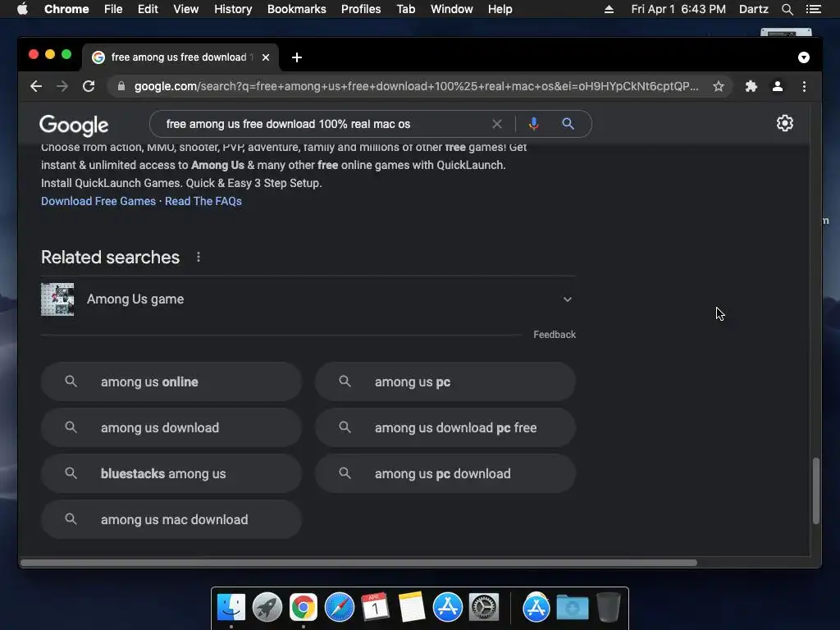Open the Edit menu
840x630 pixels.
148,9
